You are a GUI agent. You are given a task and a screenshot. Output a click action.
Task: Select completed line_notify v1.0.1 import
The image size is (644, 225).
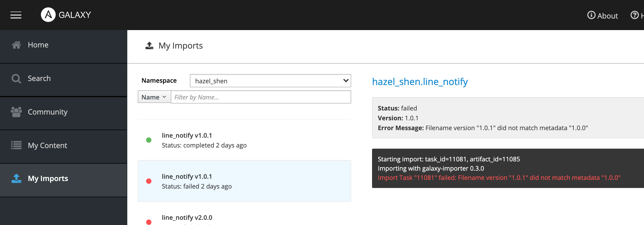[x=244, y=140]
